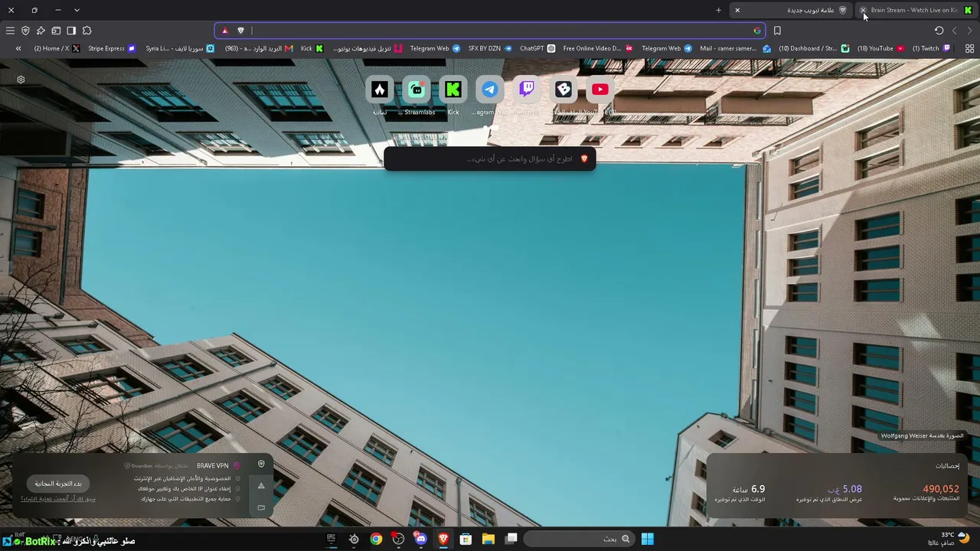Image resolution: width=980 pixels, height=551 pixels.
Task: Close the 'علامة تبويب جديدة' tab
Action: click(x=737, y=10)
